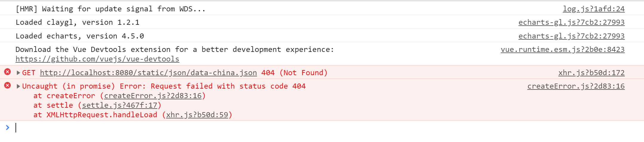Click the red error icon beside Uncaught error
Image resolution: width=644 pixels, height=142 pixels.
[x=7, y=86]
